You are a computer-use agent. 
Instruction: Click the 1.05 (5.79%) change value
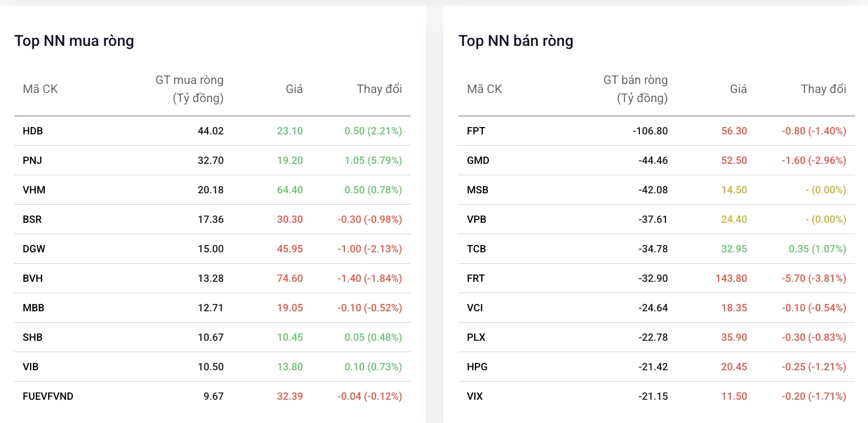point(373,160)
